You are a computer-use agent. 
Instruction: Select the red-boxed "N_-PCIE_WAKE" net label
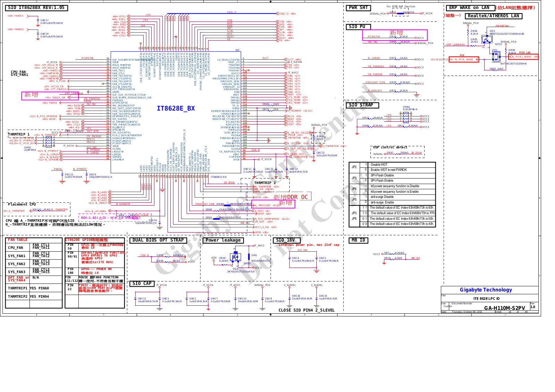pyautogui.click(x=464, y=60)
